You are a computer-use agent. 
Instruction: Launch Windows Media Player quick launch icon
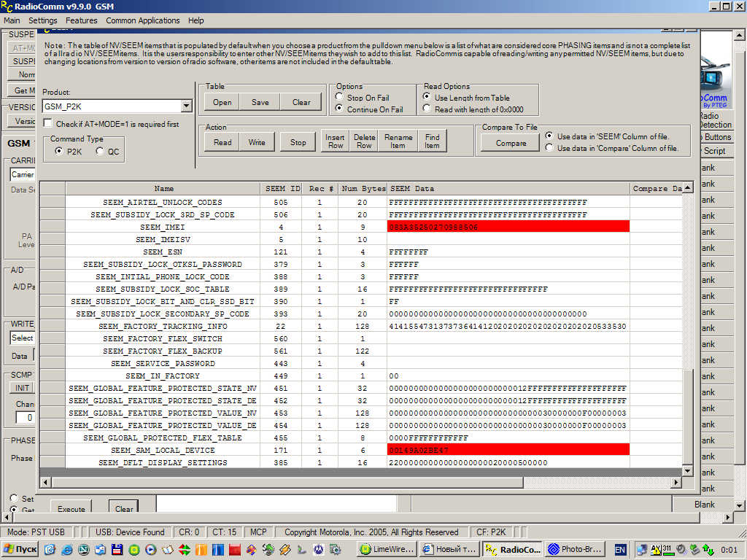[150, 550]
